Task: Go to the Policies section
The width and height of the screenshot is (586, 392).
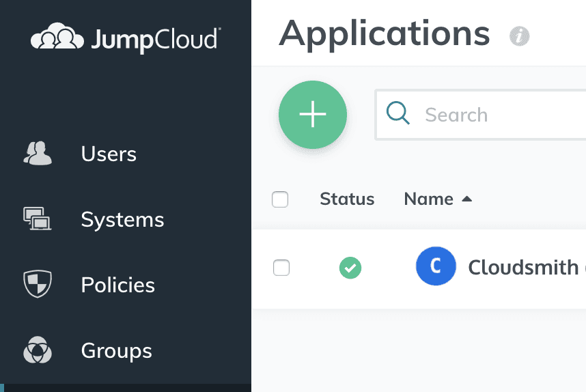Action: (117, 285)
